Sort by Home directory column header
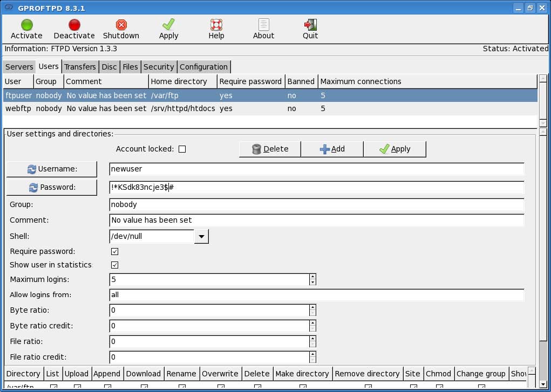This screenshot has width=551, height=392. pyautogui.click(x=183, y=81)
